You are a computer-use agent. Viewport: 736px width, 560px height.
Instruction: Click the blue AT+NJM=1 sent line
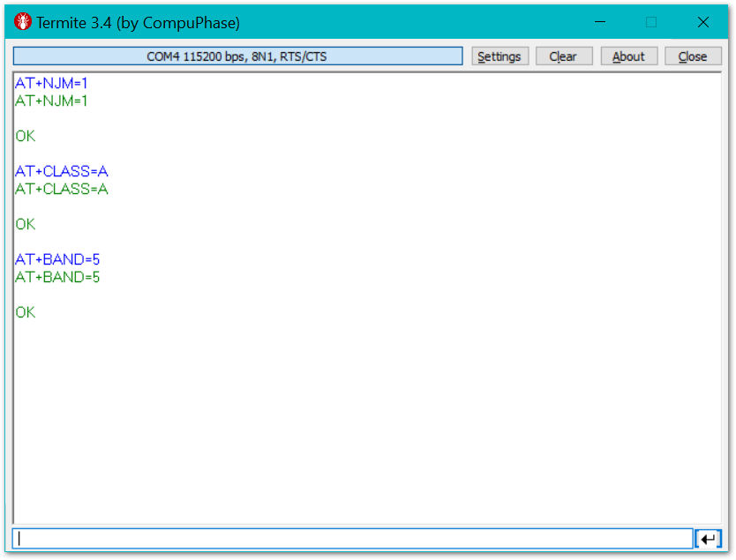point(50,84)
